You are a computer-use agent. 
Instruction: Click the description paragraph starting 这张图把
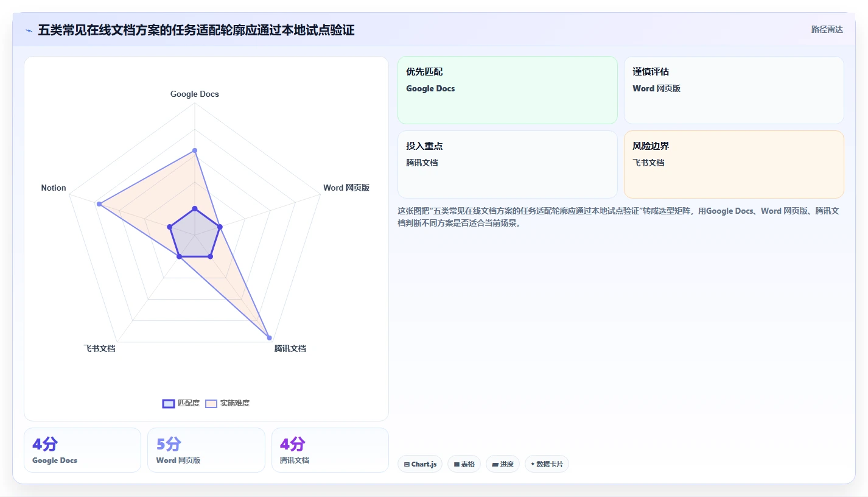click(618, 217)
